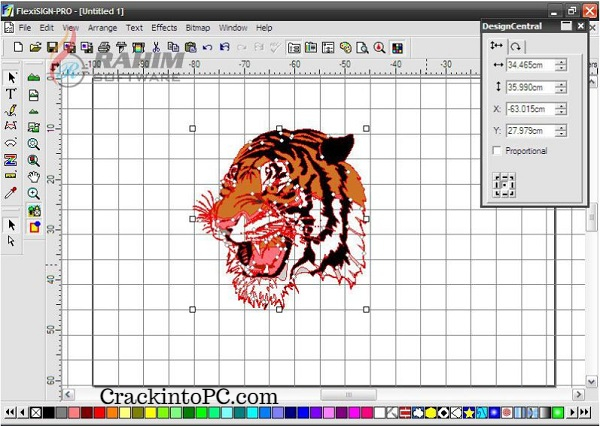Screen dimensions: 600x426
Task: Move the palette to next swatch arrow
Action: [x=572, y=412]
